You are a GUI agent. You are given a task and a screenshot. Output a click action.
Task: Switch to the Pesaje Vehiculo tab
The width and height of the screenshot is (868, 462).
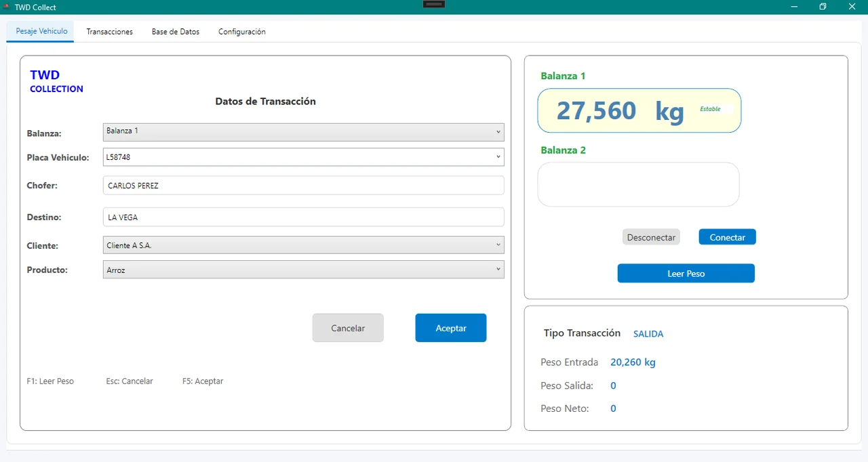click(x=41, y=32)
